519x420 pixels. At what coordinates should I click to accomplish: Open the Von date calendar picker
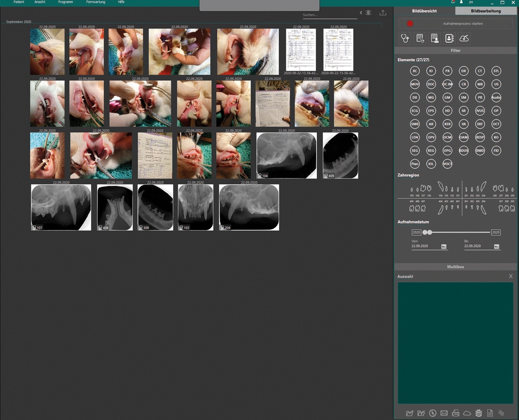click(x=443, y=247)
